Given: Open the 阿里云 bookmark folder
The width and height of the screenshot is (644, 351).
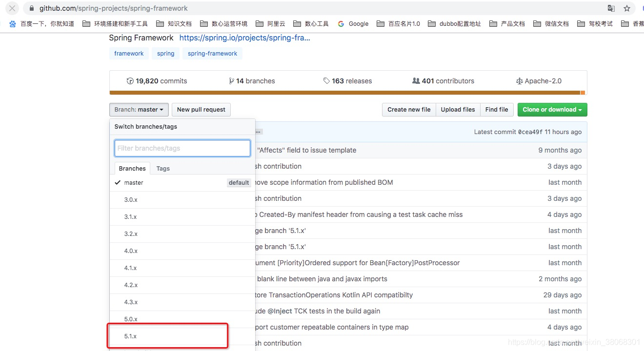Looking at the screenshot, I should click(x=270, y=23).
